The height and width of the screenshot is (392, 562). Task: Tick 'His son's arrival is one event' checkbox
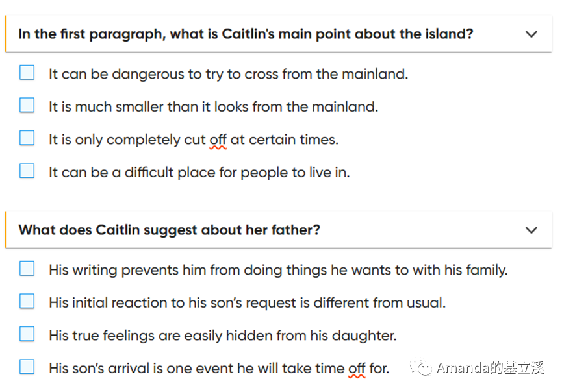(27, 367)
